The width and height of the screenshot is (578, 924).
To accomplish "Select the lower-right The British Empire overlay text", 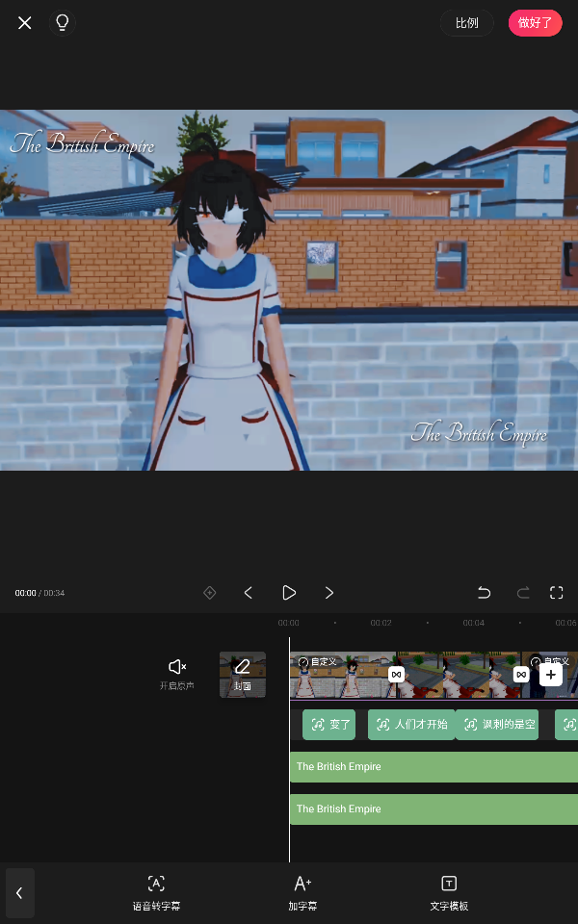I will [x=479, y=433].
